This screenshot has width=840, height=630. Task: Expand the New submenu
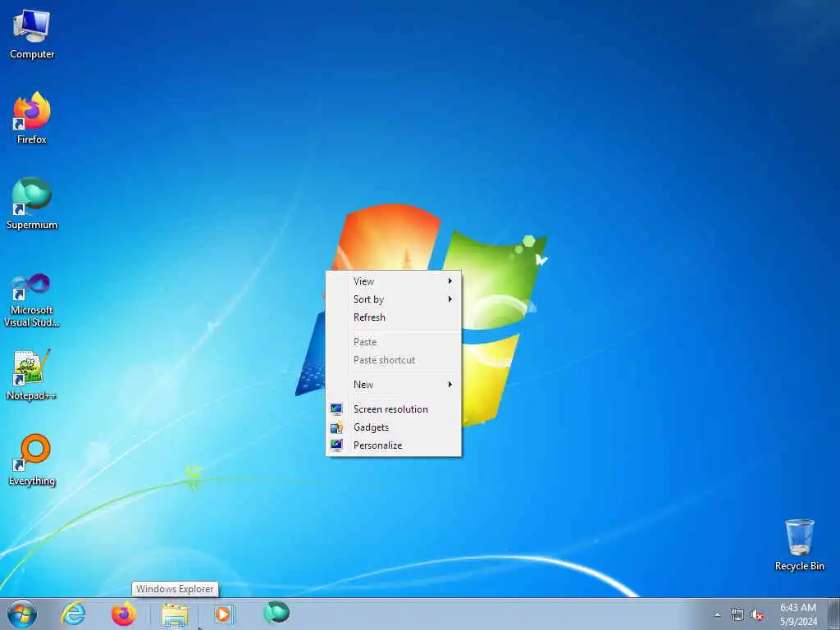click(394, 385)
